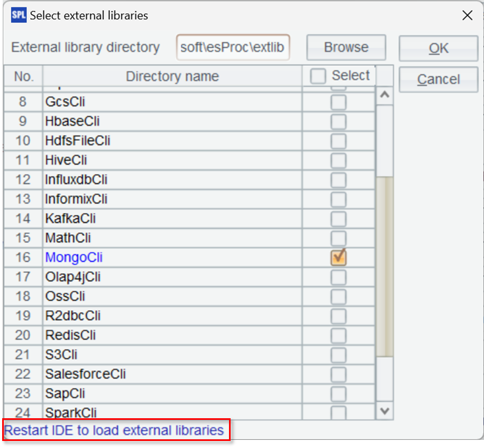Select the InformixCli row
Image resolution: width=484 pixels, height=448 pixels.
(76, 199)
